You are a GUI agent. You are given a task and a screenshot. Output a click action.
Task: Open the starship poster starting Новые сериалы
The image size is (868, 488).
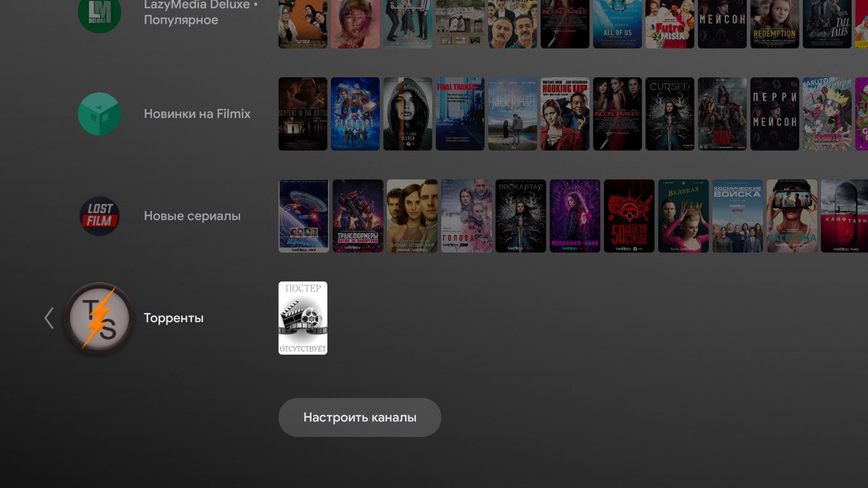(304, 216)
